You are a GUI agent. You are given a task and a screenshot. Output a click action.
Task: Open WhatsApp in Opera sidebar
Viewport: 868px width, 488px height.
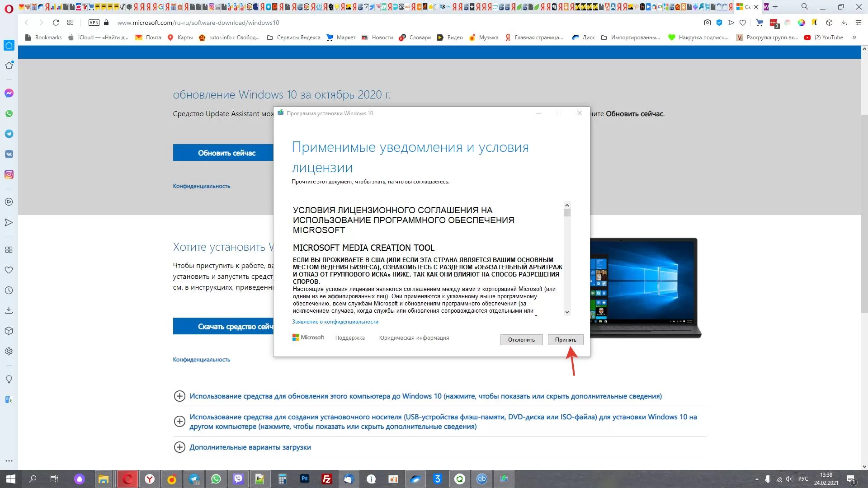(9, 113)
